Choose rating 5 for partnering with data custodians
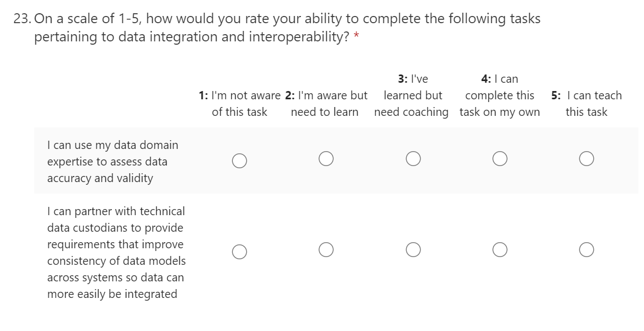 pos(587,250)
